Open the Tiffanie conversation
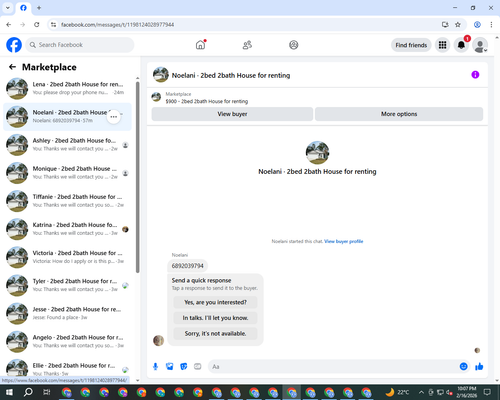The width and height of the screenshot is (500, 400). coord(67,201)
